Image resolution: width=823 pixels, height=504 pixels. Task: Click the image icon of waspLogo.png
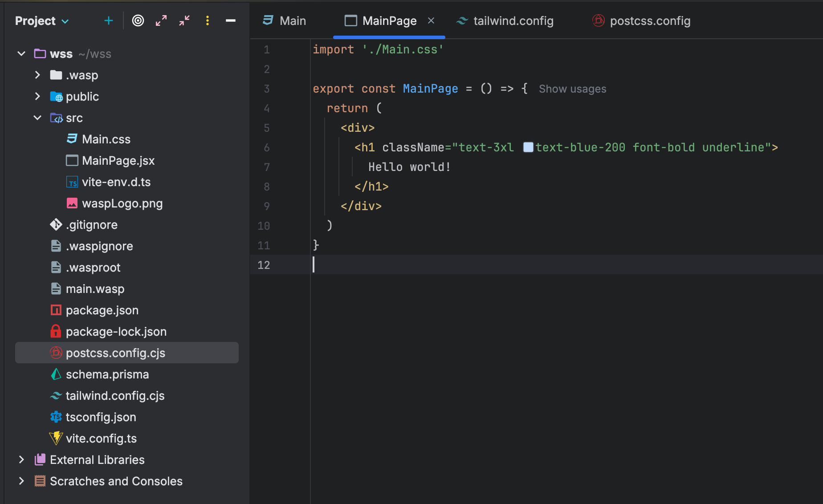click(x=72, y=203)
